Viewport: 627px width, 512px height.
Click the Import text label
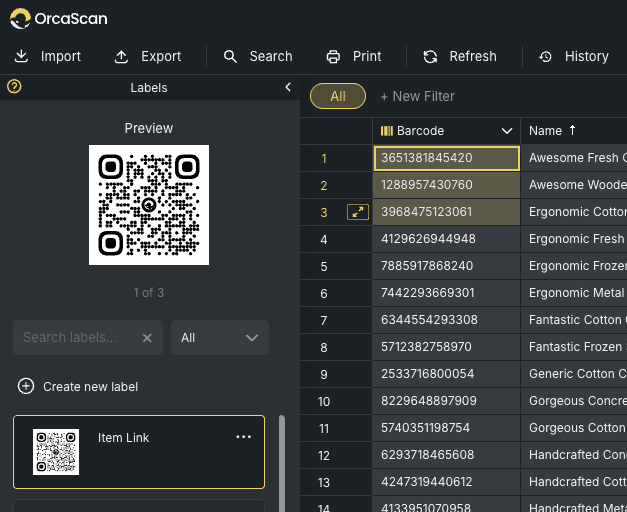point(61,56)
